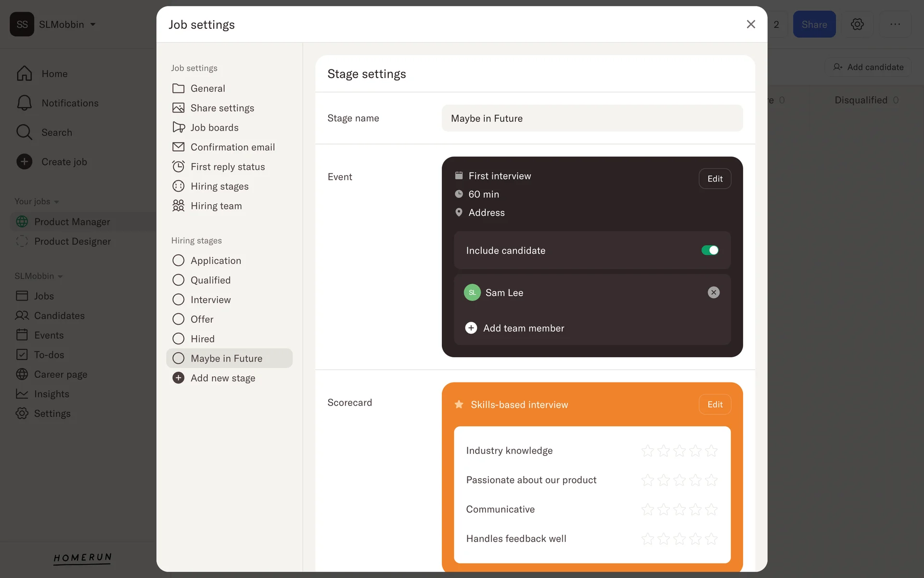This screenshot has width=924, height=578.
Task: Edit the First interview event
Action: click(714, 179)
